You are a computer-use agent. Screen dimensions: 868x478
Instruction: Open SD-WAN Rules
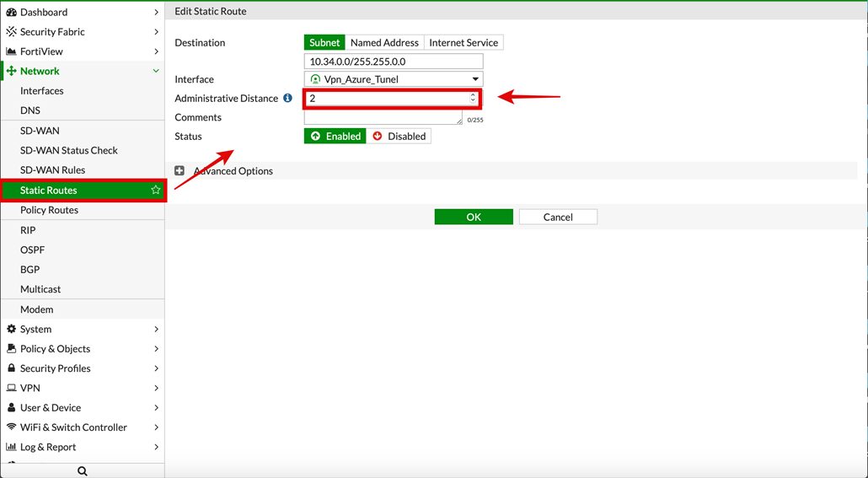pos(83,170)
